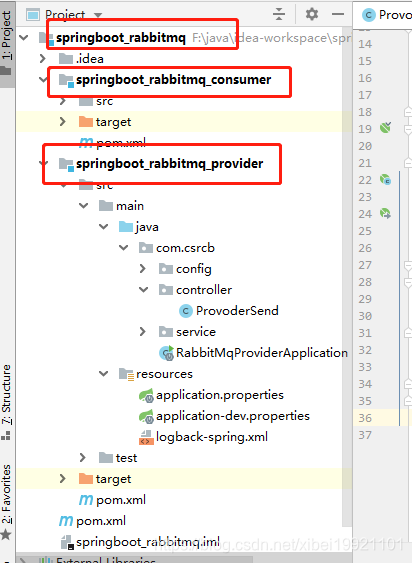This screenshot has width=412, height=563.
Task: Click the main folder icon
Action: click(x=106, y=206)
